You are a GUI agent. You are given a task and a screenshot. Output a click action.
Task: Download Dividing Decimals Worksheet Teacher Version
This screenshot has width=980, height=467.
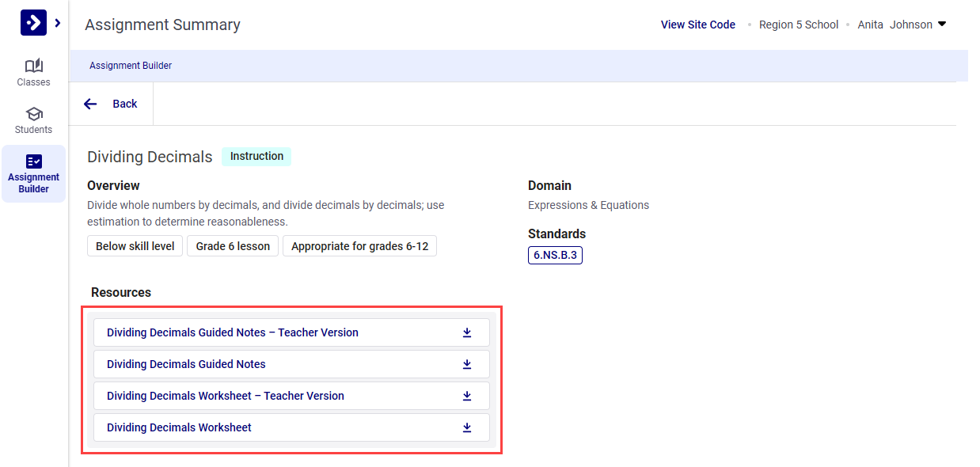[467, 396]
